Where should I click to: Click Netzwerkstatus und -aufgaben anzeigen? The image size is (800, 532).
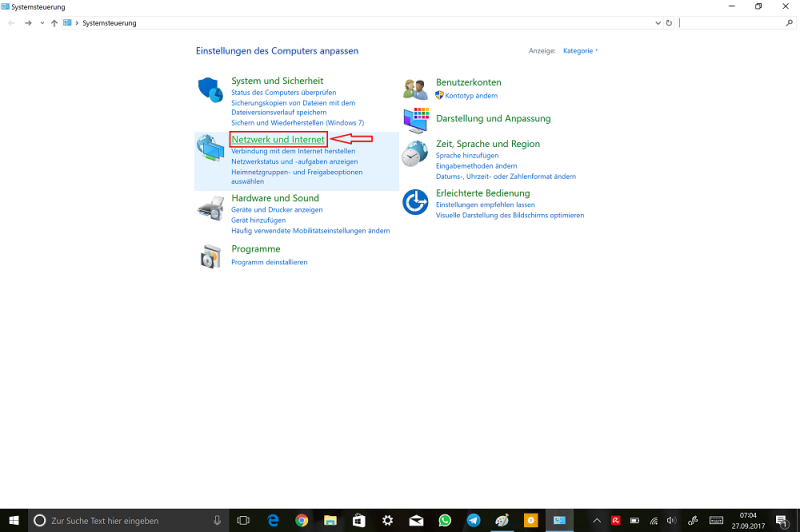pos(294,162)
